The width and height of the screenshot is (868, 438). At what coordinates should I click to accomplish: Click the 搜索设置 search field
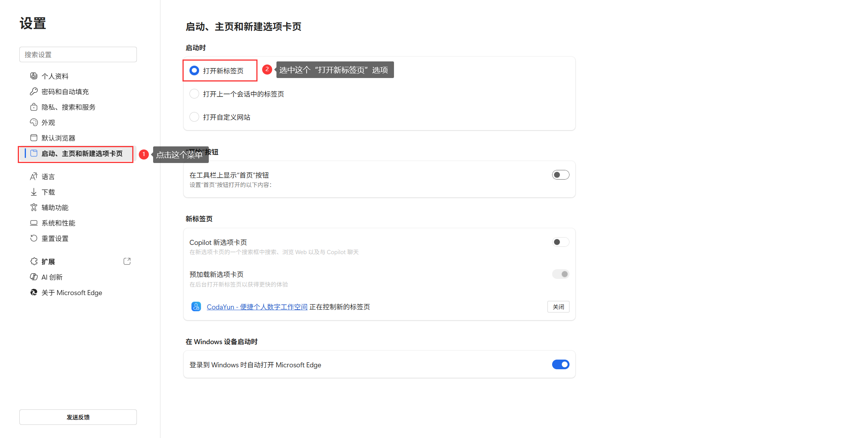point(78,54)
